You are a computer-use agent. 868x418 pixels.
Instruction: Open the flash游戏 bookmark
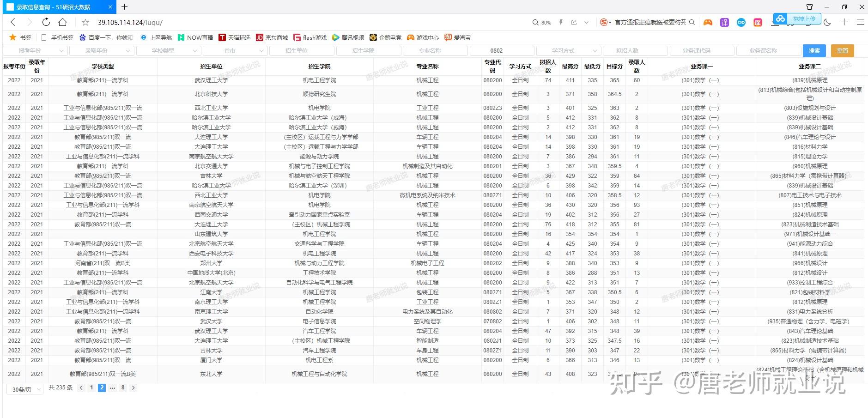310,37
